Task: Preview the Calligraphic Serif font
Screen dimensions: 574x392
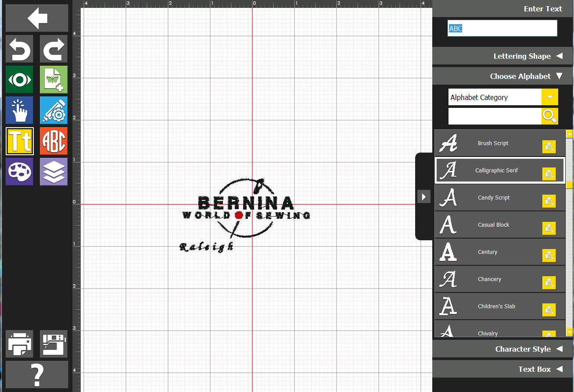Action: click(549, 174)
